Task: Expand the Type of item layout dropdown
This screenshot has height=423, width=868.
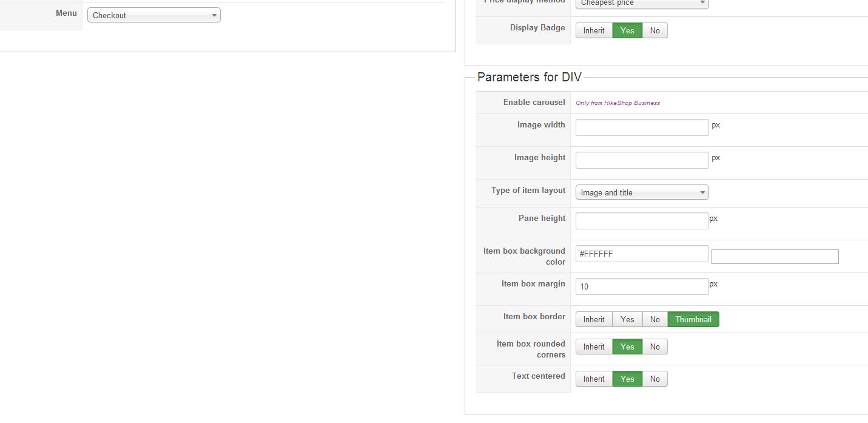Action: point(642,192)
